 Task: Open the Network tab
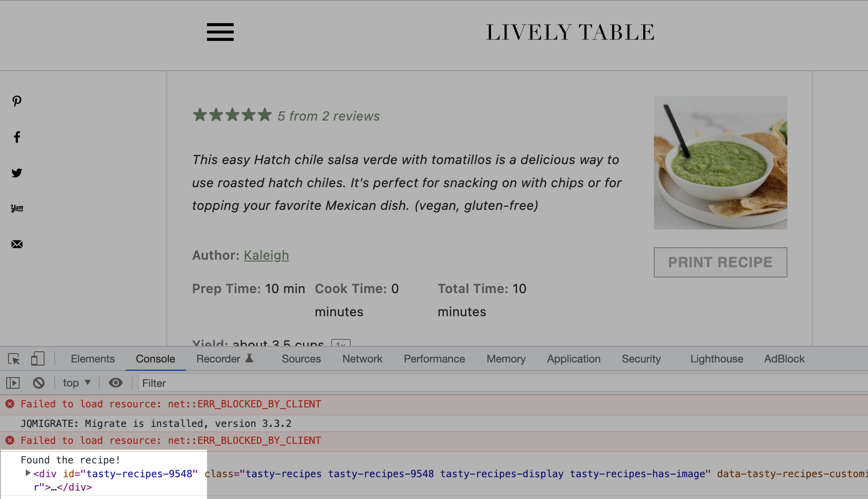point(362,359)
